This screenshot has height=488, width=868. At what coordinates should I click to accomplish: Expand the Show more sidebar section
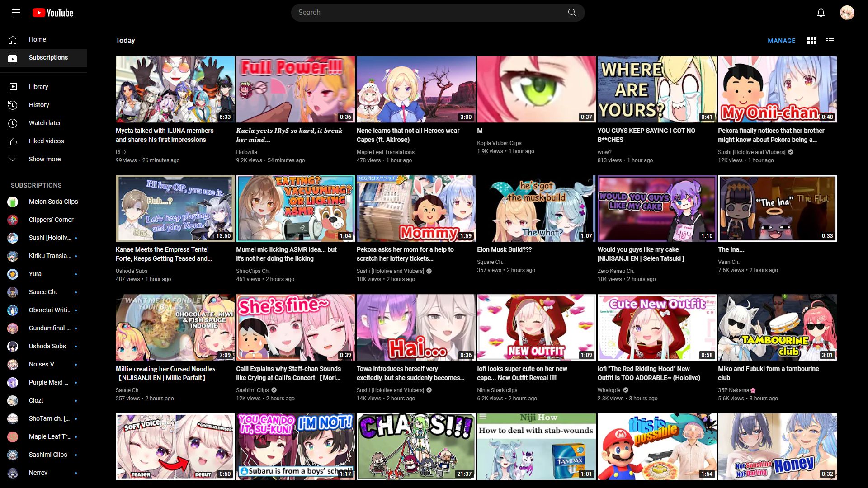[x=43, y=159]
